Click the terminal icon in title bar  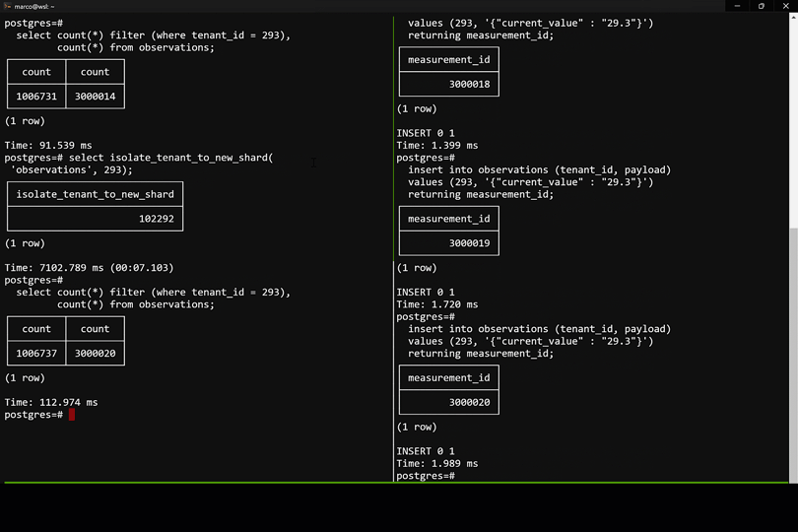pyautogui.click(x=7, y=6)
